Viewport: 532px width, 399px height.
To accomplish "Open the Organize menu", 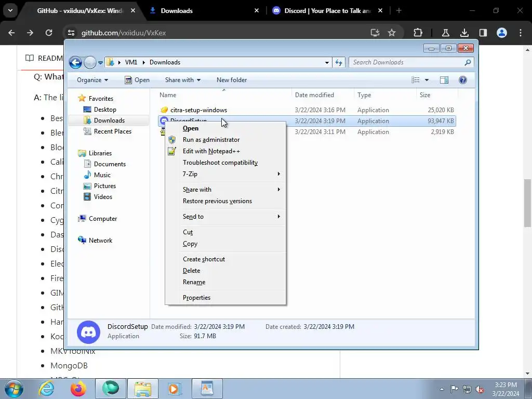I will (92, 80).
